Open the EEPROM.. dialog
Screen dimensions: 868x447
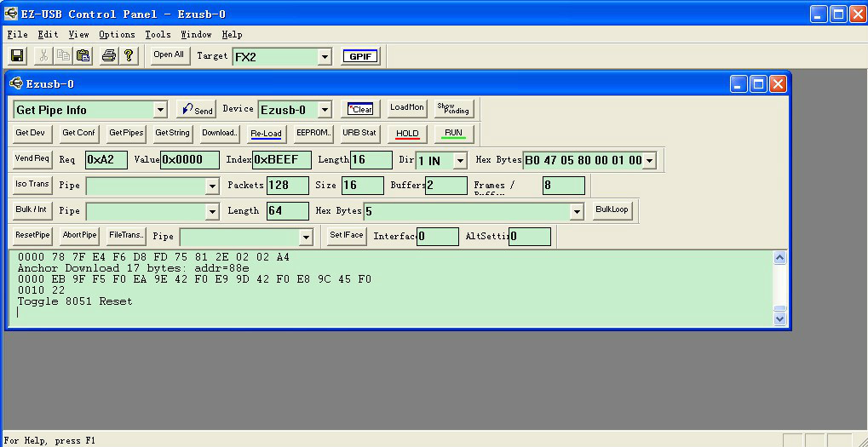[313, 134]
